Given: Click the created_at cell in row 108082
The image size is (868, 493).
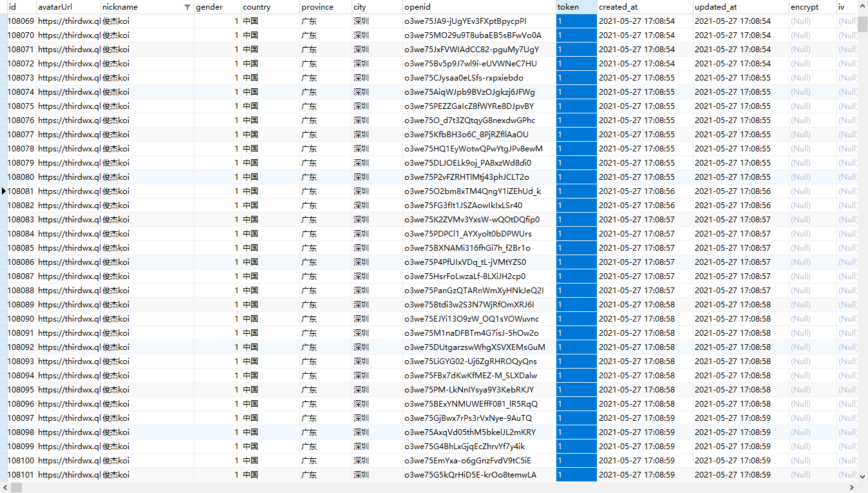Looking at the screenshot, I should pos(645,206).
